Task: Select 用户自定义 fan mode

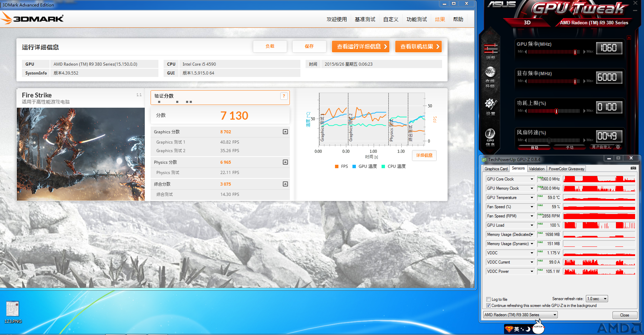Action: pos(601,147)
